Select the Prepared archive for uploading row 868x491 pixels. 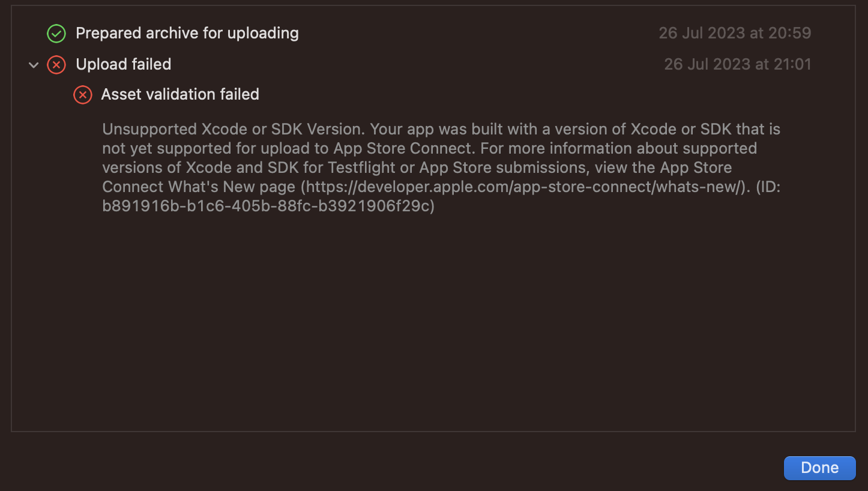click(x=187, y=33)
